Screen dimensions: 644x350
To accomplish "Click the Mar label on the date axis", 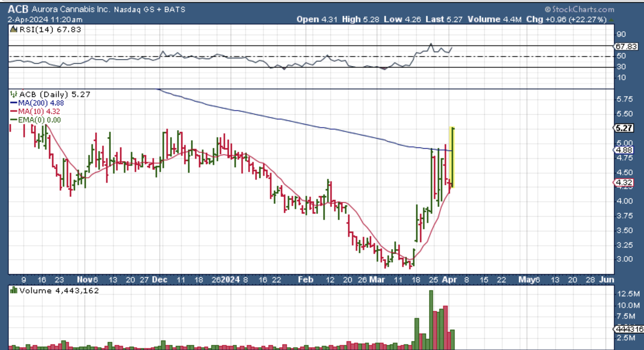I will tap(377, 280).
